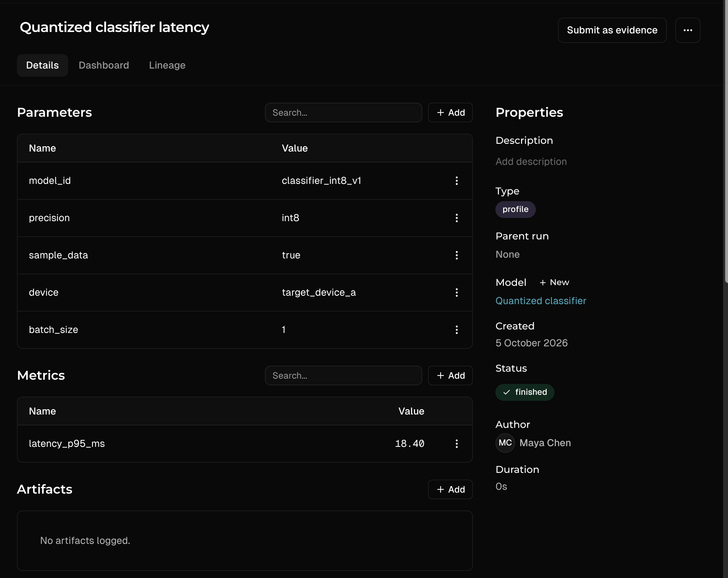Select the 18.40 metric value
Viewport: 728px width, 578px height.
click(x=409, y=444)
